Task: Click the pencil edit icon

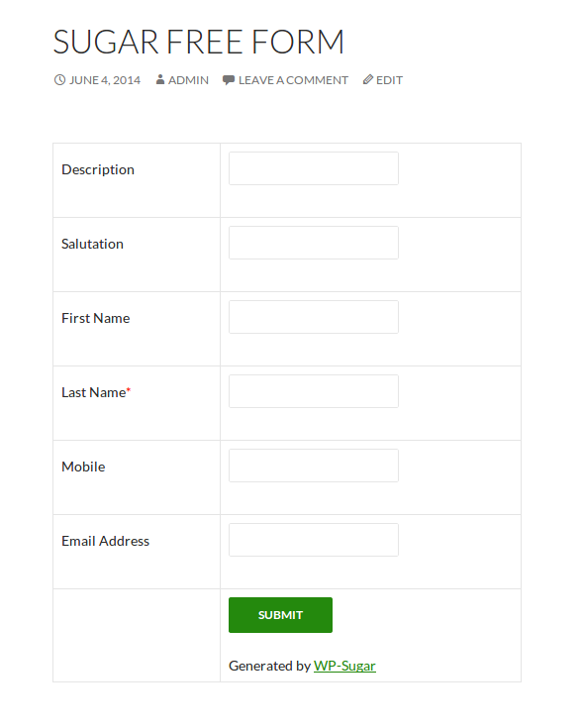Action: [368, 80]
